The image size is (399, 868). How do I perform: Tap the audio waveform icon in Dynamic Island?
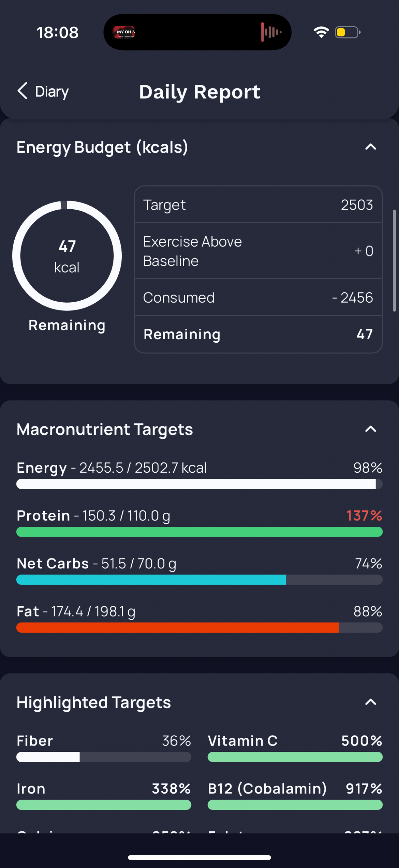pyautogui.click(x=271, y=32)
